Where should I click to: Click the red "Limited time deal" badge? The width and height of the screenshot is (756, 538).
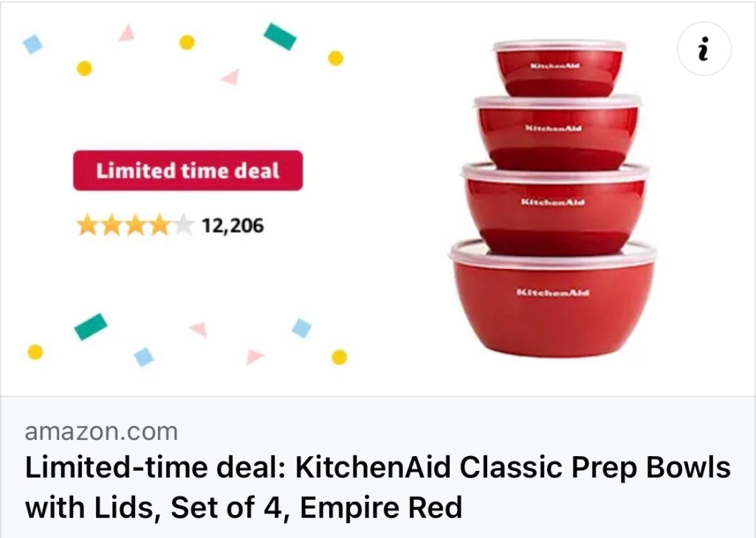[x=188, y=170]
